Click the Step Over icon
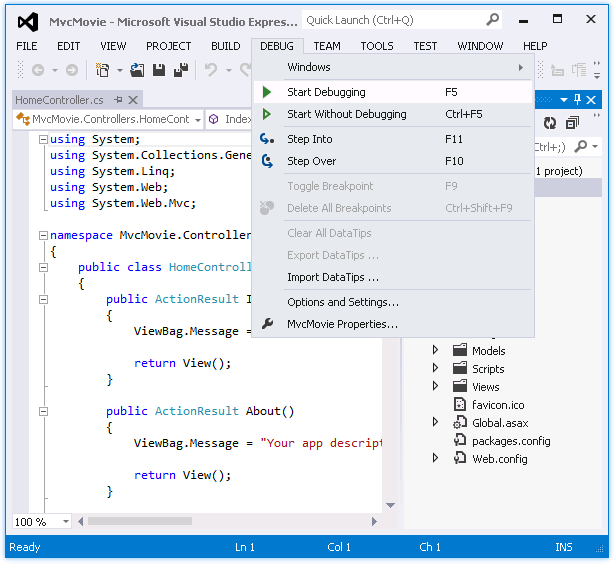This screenshot has width=614, height=564. 267,161
